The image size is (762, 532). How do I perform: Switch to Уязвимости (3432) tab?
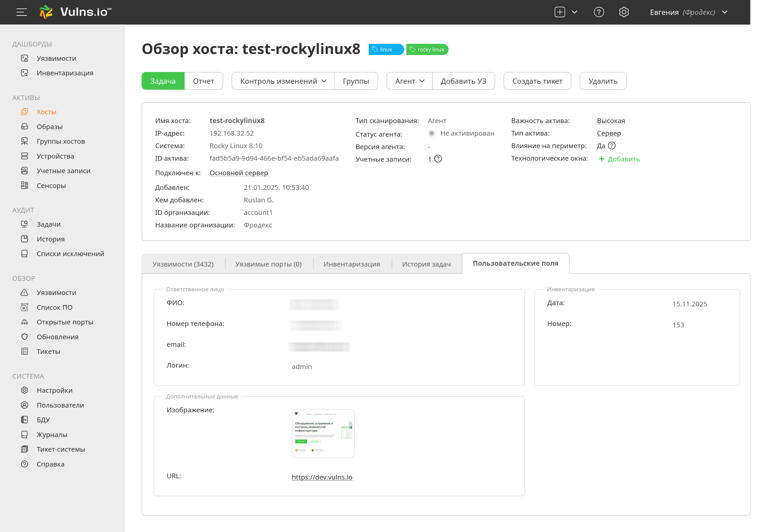183,264
